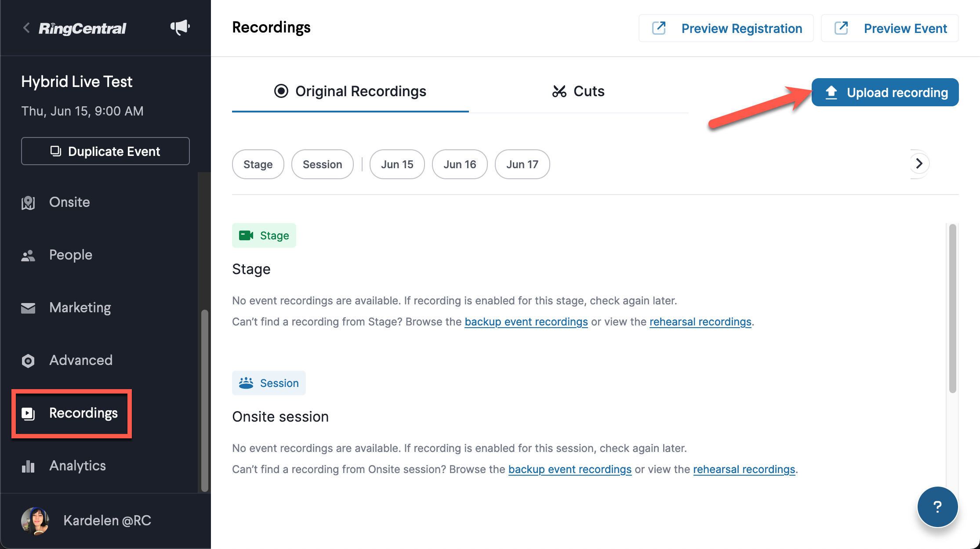Click the external link icon in Preview Event

coord(841,28)
